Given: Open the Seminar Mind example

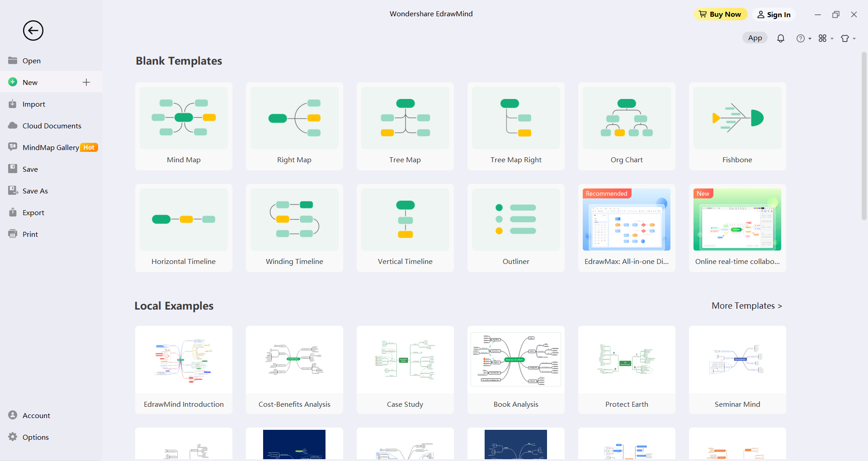Looking at the screenshot, I should point(737,370).
